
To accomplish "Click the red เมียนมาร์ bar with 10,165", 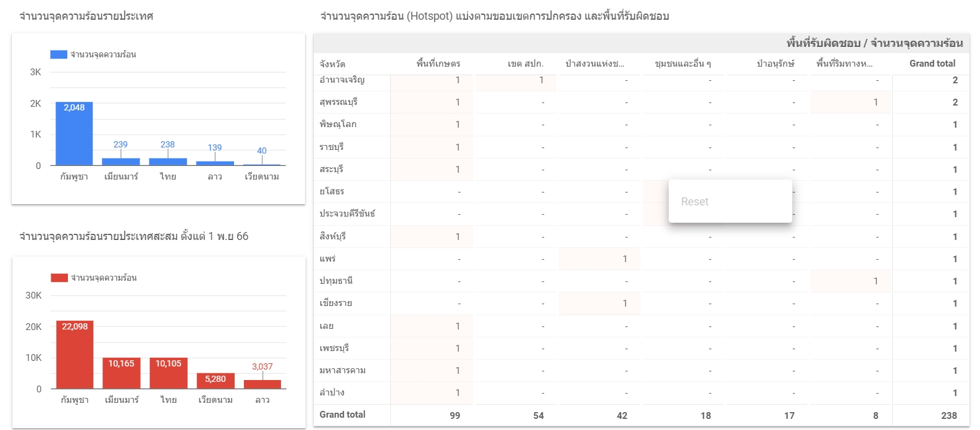I will [x=122, y=373].
